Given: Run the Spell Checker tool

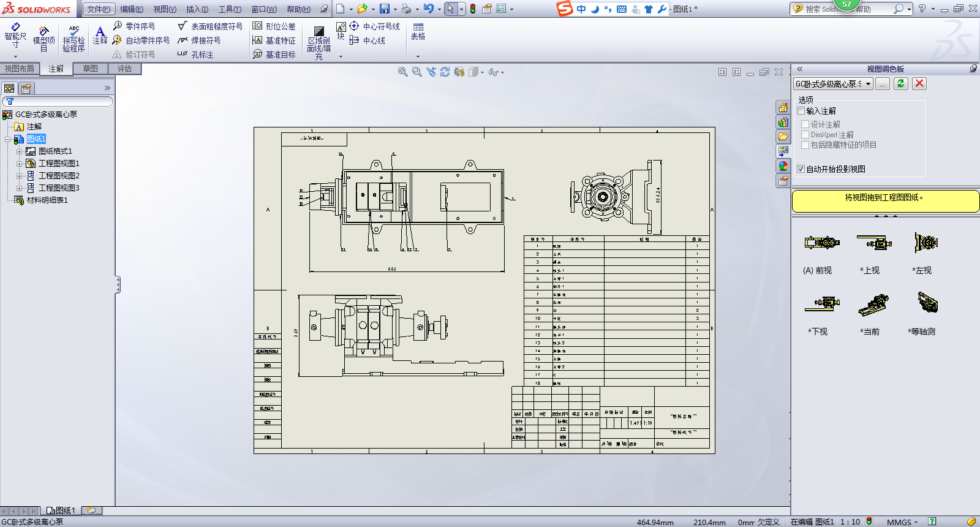Looking at the screenshot, I should 73,39.
